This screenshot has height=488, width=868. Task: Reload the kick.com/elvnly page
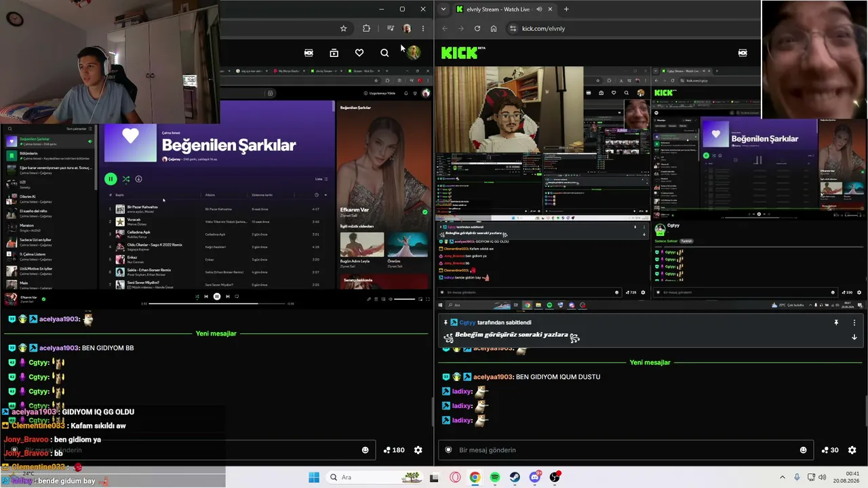pyautogui.click(x=477, y=28)
